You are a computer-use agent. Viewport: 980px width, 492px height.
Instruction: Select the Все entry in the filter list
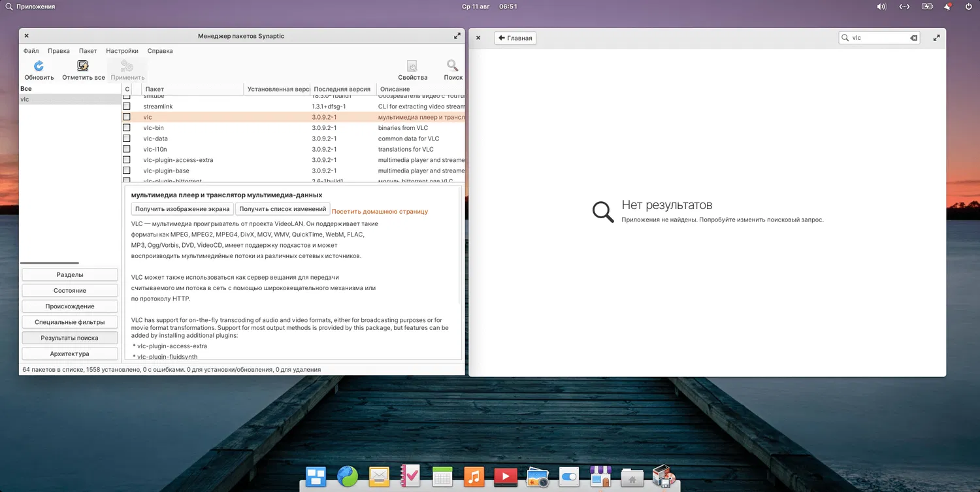coord(69,89)
